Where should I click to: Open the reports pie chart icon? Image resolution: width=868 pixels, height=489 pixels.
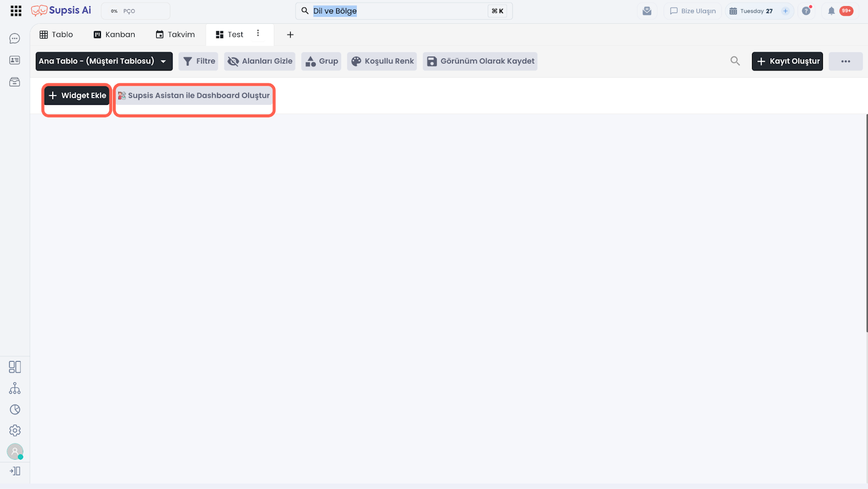coord(15,410)
